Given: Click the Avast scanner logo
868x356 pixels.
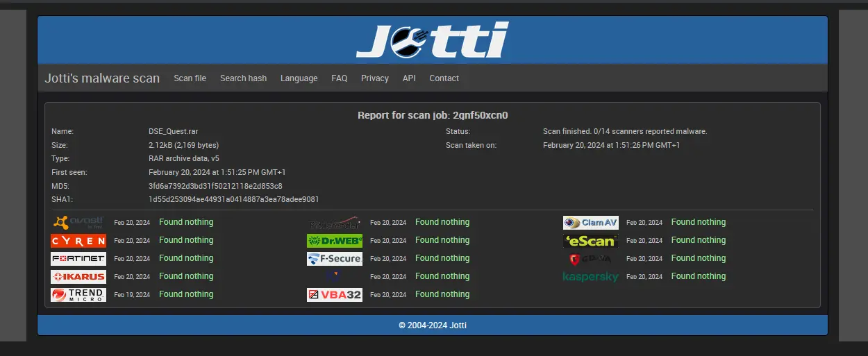Looking at the screenshot, I should [78, 223].
